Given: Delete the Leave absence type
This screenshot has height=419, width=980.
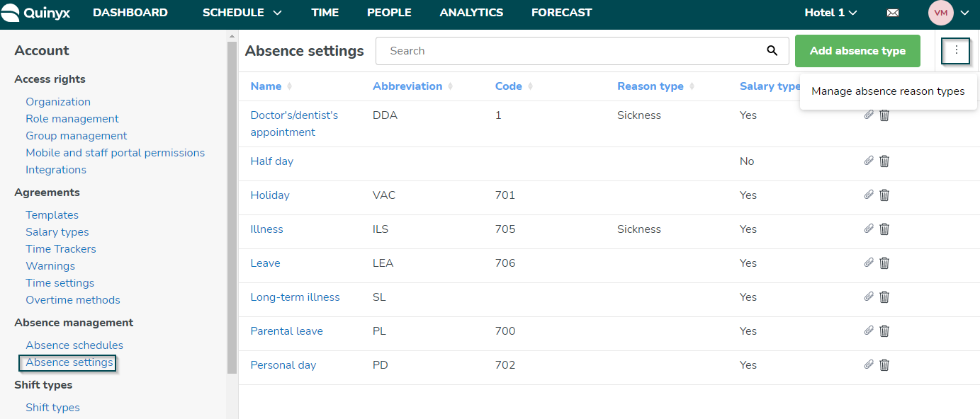Looking at the screenshot, I should coord(884,263).
